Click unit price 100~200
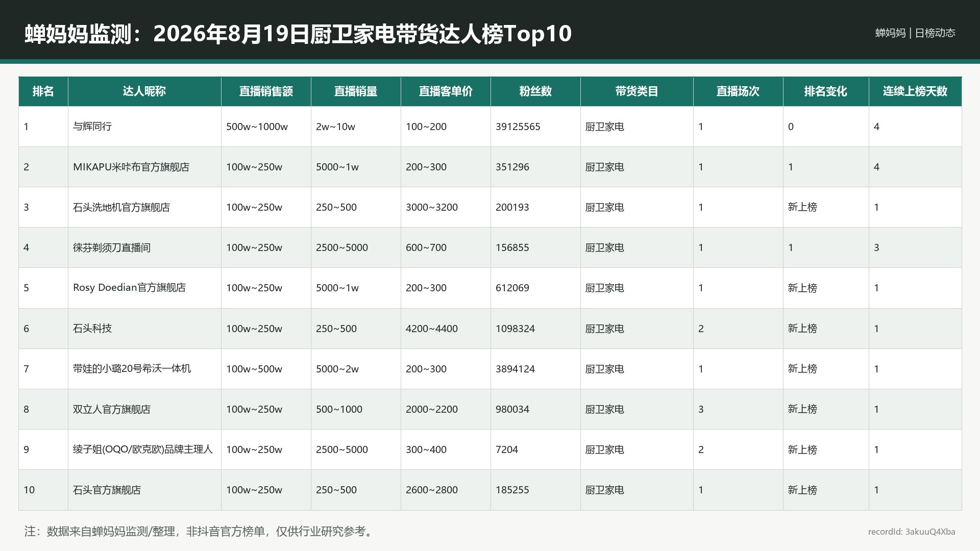This screenshot has width=980, height=551. (x=426, y=127)
